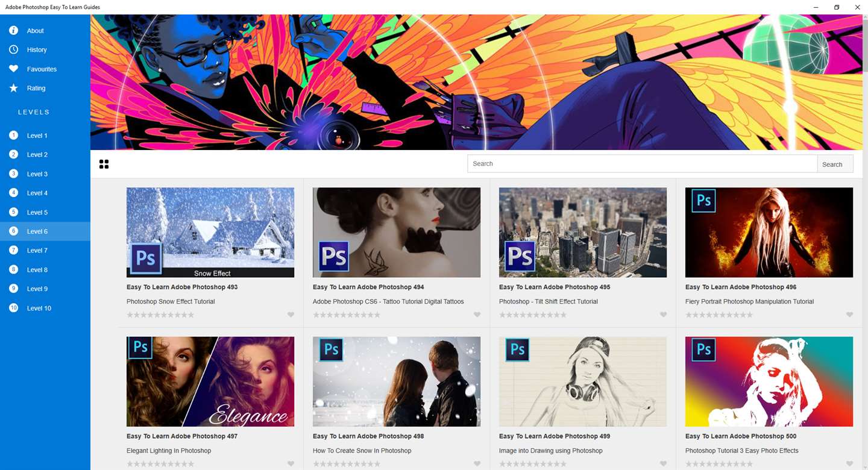Toggle the grid view icon
Screen dimensions: 868x470
[104, 164]
